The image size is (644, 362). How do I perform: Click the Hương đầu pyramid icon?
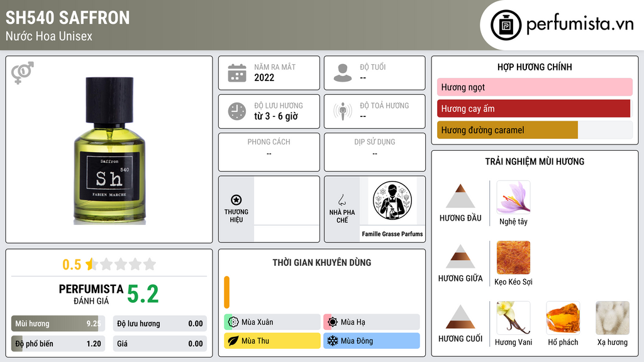pos(460,196)
